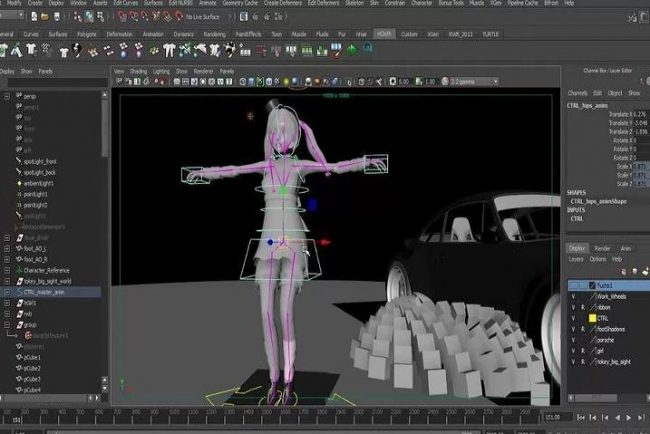Image resolution: width=650 pixels, height=434 pixels.
Task: Click the first magnet snap icon
Action: click(x=121, y=17)
